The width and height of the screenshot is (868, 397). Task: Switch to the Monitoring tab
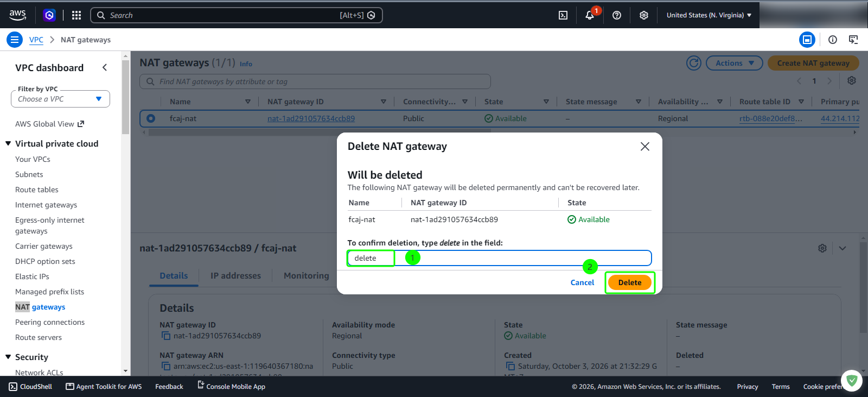[x=307, y=276]
